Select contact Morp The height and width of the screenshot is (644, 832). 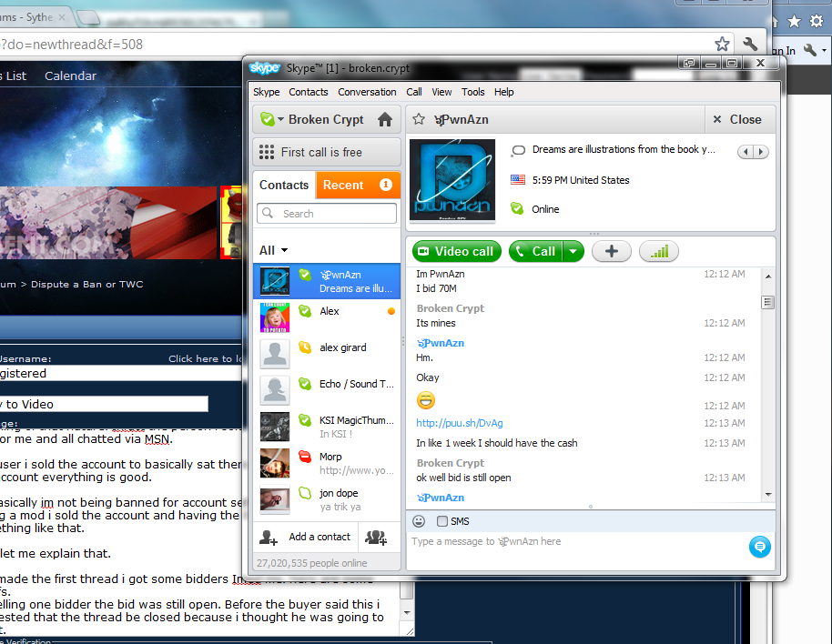(327, 463)
